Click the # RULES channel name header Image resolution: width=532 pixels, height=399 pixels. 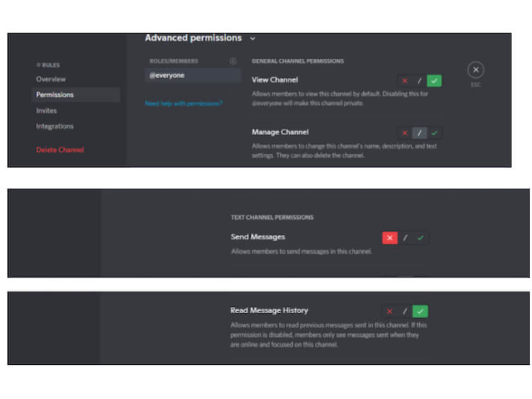(x=48, y=64)
